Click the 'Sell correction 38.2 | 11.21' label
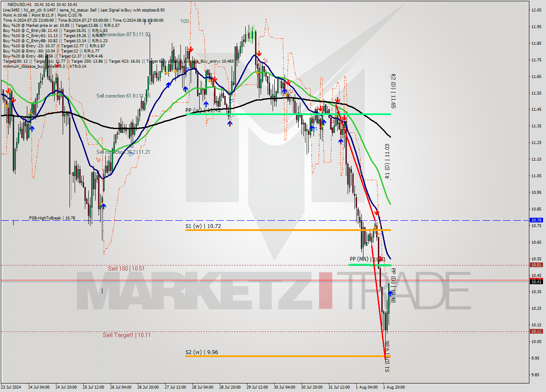 coord(123,152)
